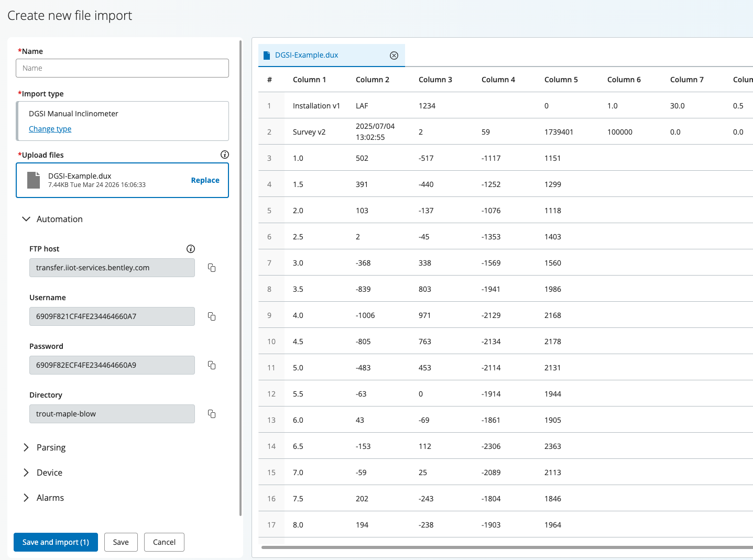Copy the Password value
The width and height of the screenshot is (753, 560).
click(212, 365)
